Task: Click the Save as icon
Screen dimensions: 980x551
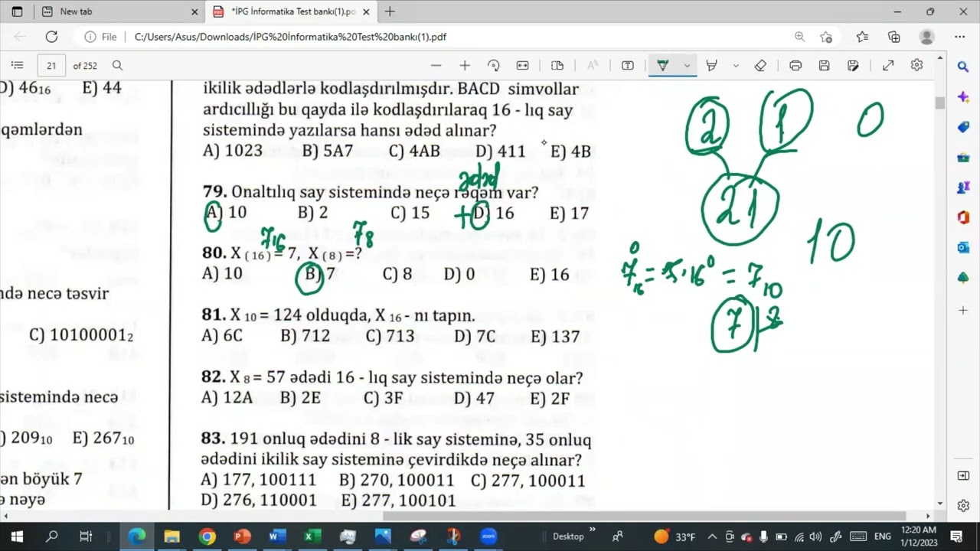Action: coord(853,66)
